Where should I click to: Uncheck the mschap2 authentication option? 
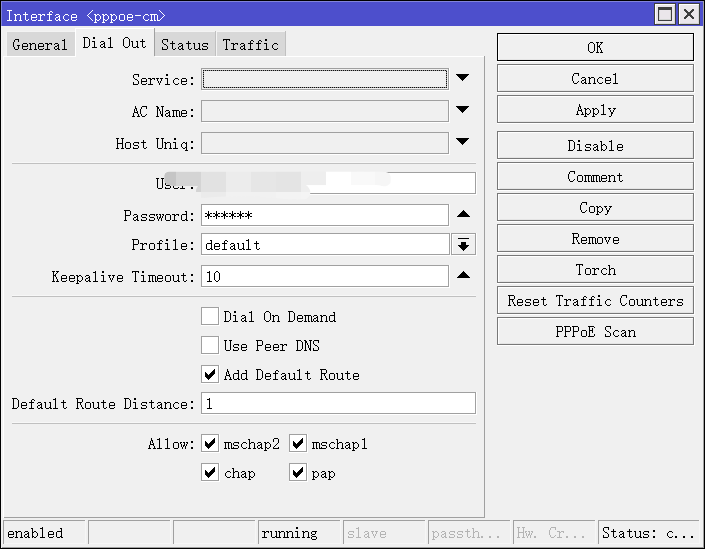click(x=210, y=444)
